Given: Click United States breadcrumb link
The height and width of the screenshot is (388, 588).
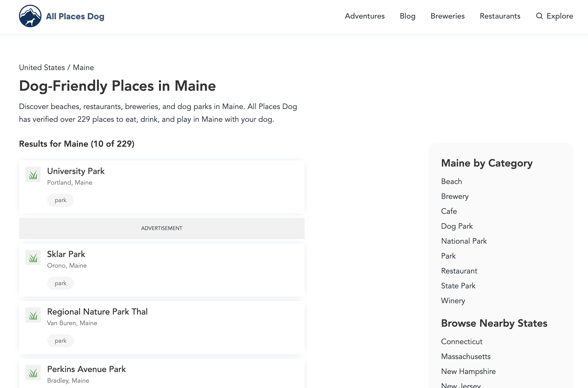Looking at the screenshot, I should pos(42,68).
